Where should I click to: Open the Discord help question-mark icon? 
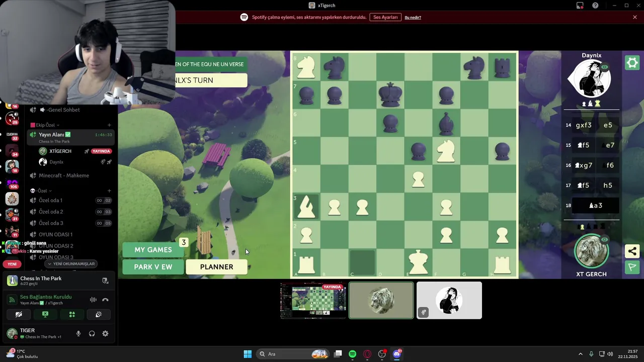click(x=595, y=6)
